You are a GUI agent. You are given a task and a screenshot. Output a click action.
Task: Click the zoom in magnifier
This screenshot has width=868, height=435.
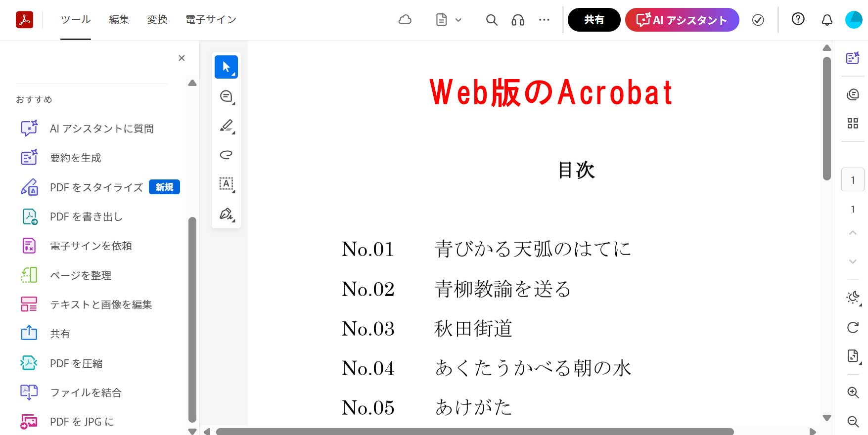853,392
